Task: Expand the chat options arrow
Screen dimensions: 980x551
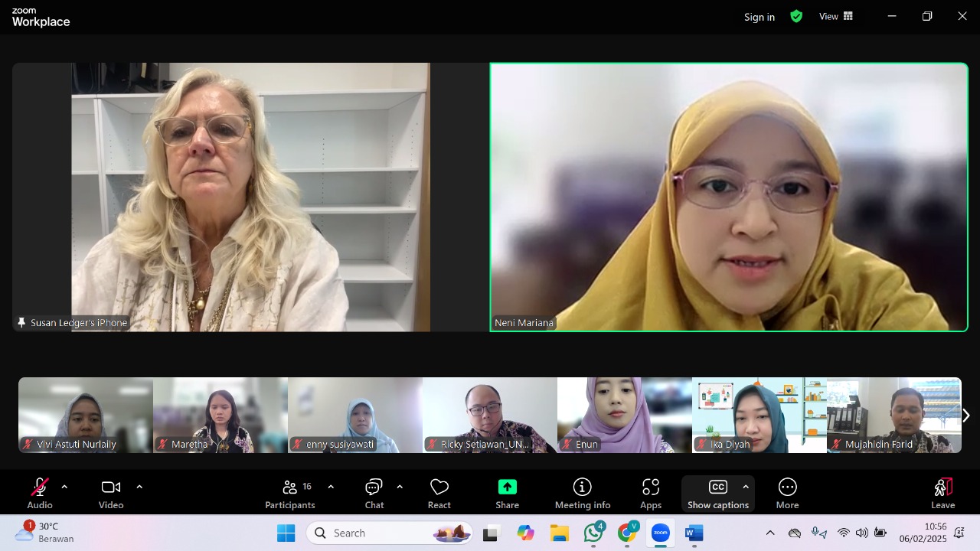Action: click(400, 487)
